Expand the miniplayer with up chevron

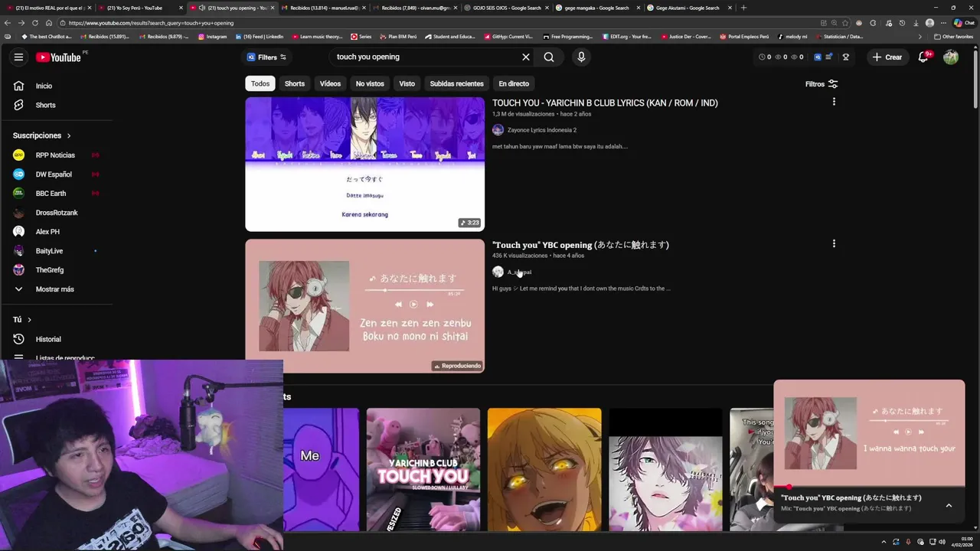tap(949, 505)
